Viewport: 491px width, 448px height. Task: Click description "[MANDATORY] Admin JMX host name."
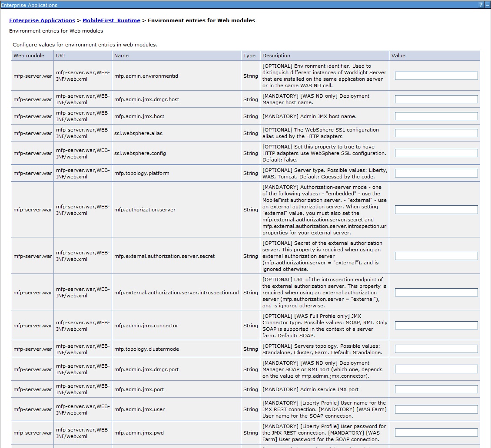click(x=309, y=116)
